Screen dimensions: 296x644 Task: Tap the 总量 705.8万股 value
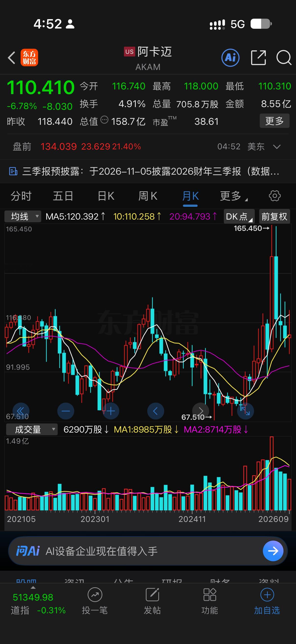(x=197, y=104)
